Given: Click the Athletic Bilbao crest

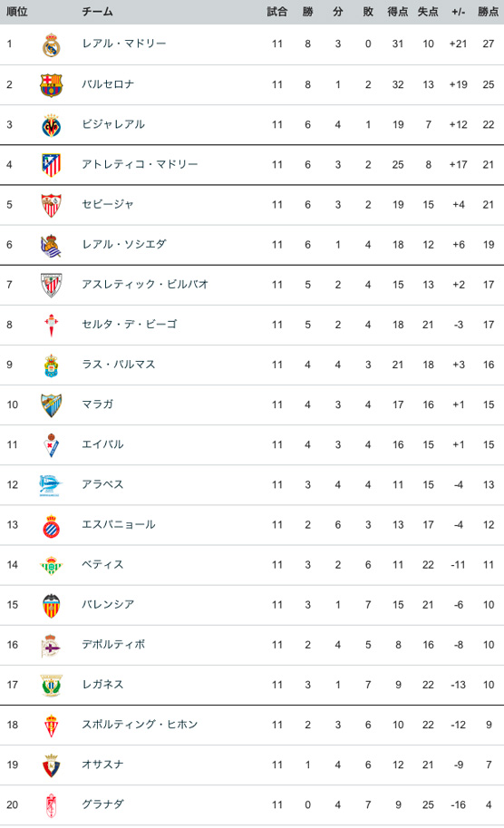Looking at the screenshot, I should (51, 285).
